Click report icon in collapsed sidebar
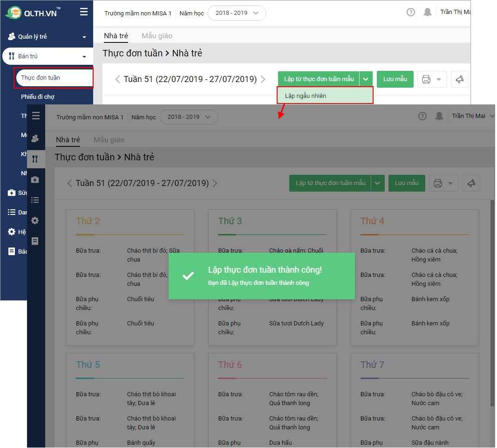The image size is (497, 448). coord(35,241)
